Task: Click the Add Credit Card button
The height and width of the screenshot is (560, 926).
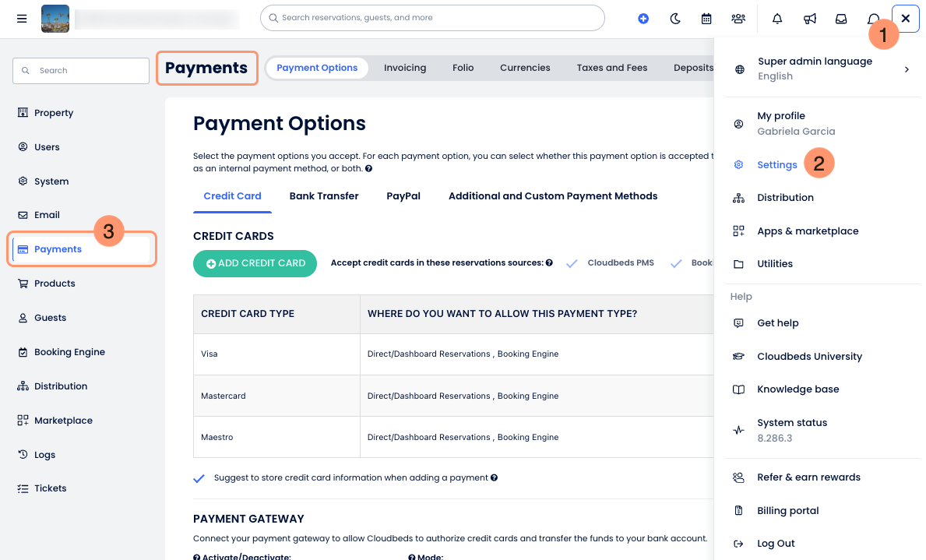Action: [x=255, y=263]
